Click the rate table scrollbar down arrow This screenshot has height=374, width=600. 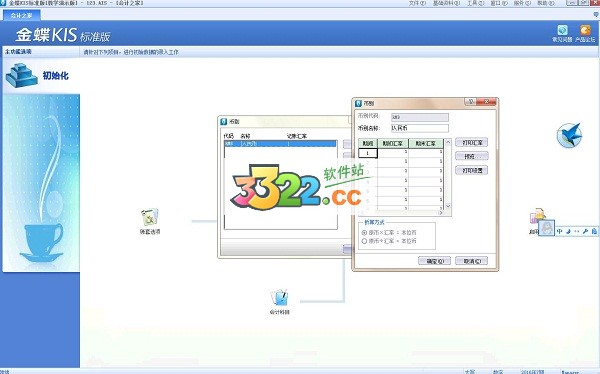(x=448, y=206)
